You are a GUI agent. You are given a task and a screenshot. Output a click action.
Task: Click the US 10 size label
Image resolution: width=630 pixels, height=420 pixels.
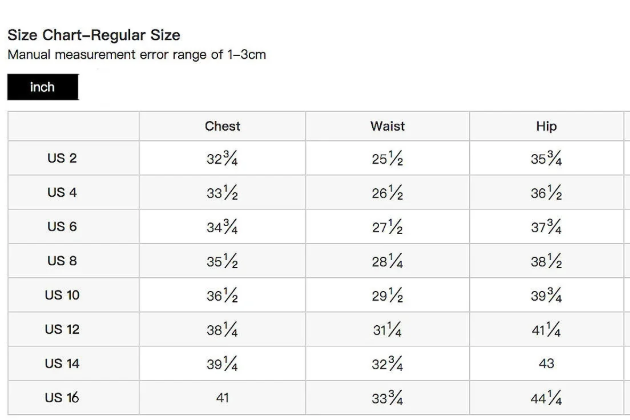(62, 295)
